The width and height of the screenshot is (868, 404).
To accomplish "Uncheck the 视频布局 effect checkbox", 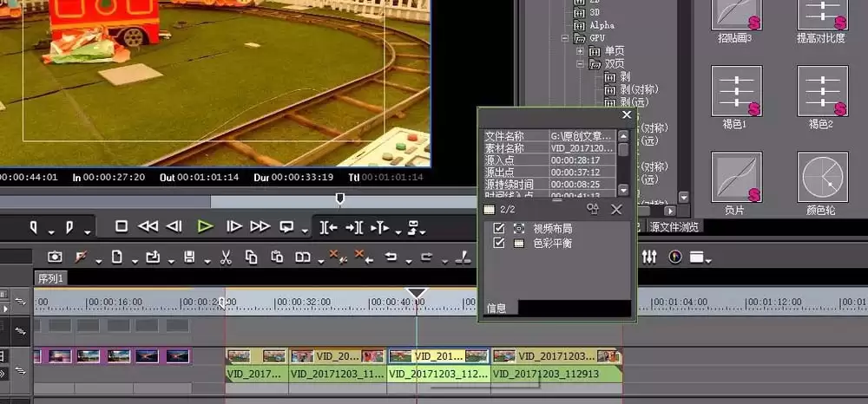I will (x=499, y=228).
